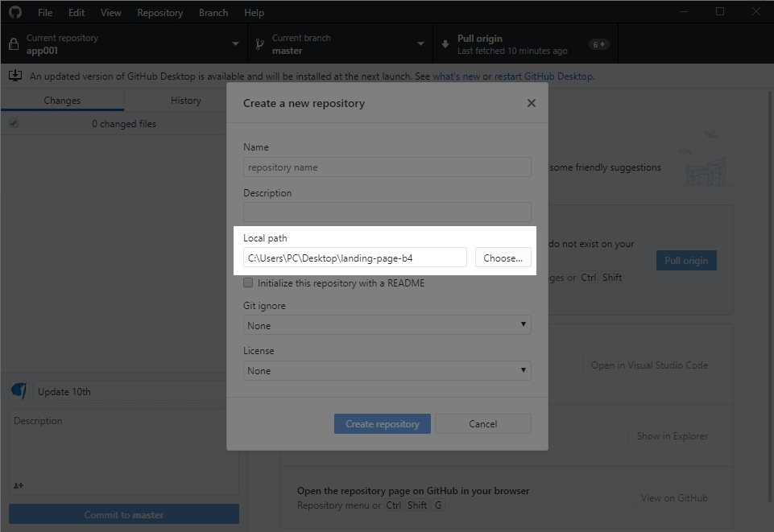Click the repository Name input field
This screenshot has height=532, width=774.
[387, 167]
